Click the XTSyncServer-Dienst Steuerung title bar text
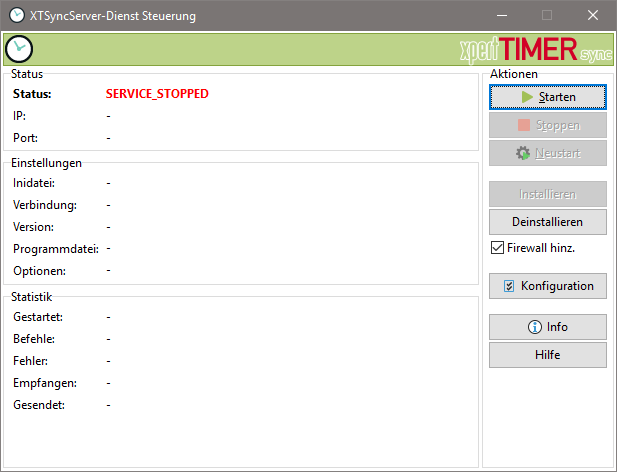Screen dimensions: 617x472 point(115,16)
